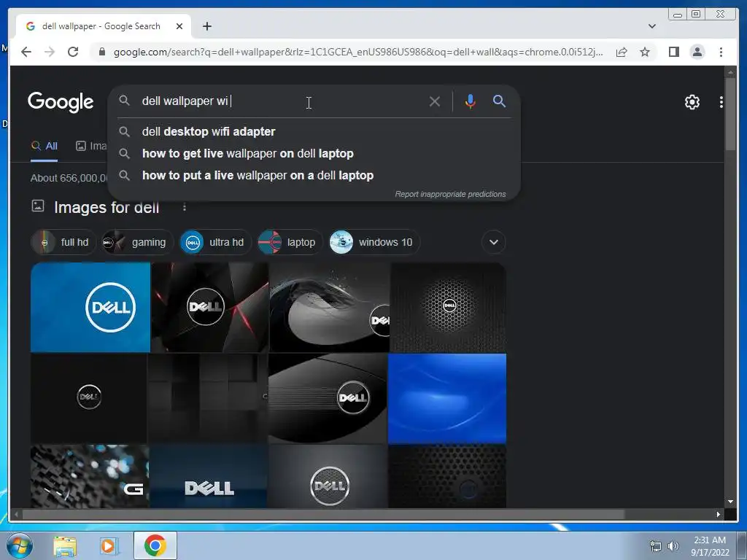View site info via the padlock icon

click(102, 52)
